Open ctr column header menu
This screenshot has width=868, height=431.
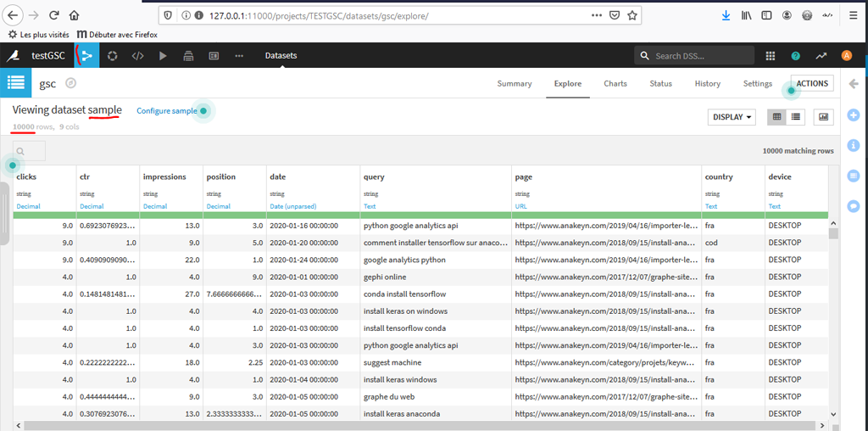tap(85, 176)
